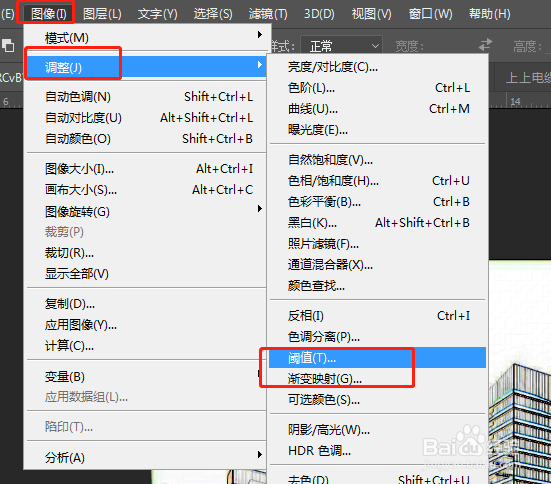This screenshot has width=551, height=484.
Task: Select 阈值(T)... adjustment
Action: click(378, 358)
